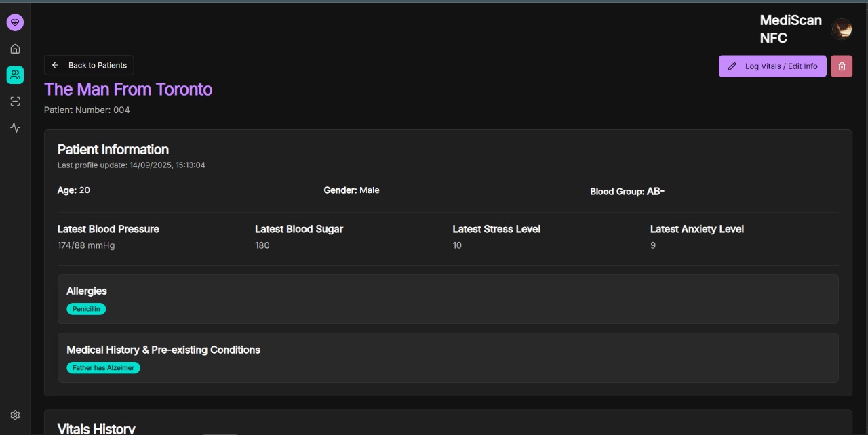This screenshot has width=868, height=435.
Task: Click the Latest Blood Sugar label
Action: [x=299, y=230]
